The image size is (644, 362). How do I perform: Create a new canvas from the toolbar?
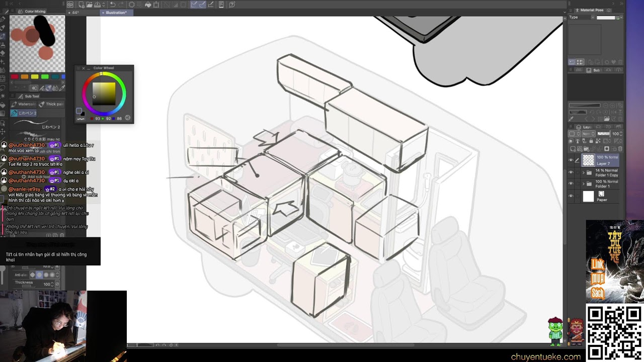pos(81,5)
